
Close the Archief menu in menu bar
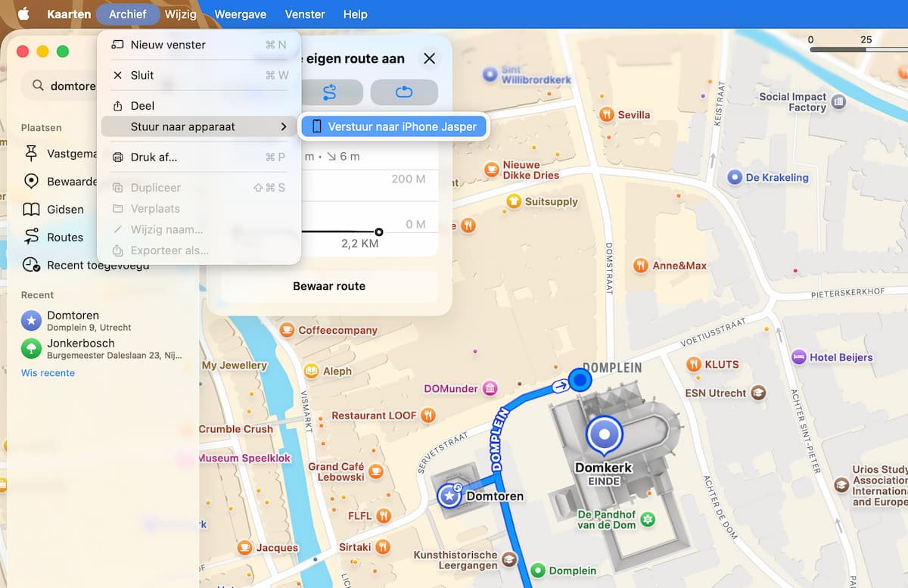[x=128, y=14]
